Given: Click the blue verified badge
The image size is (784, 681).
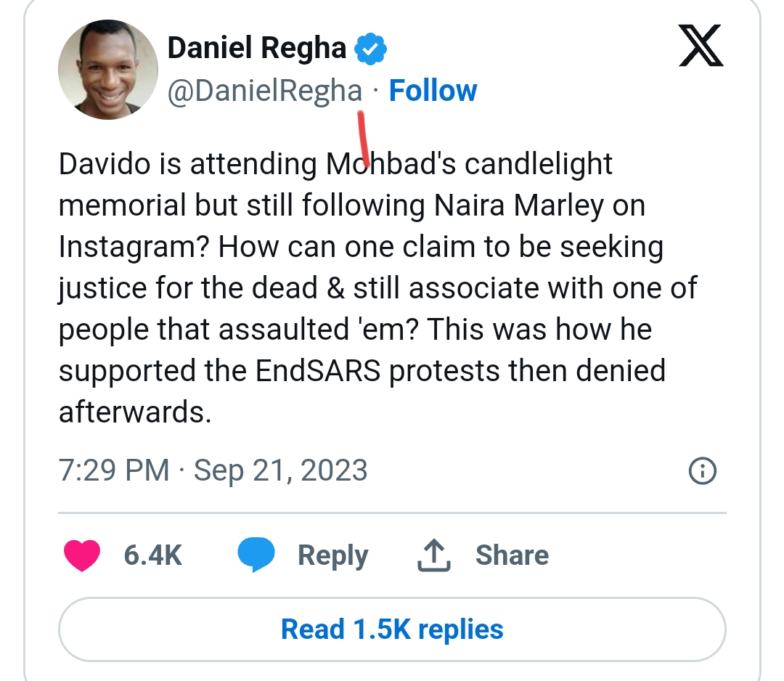Looking at the screenshot, I should point(370,49).
